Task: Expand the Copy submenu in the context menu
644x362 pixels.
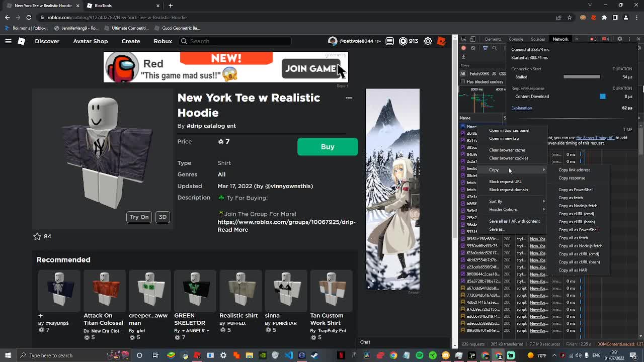Action: coord(494,170)
